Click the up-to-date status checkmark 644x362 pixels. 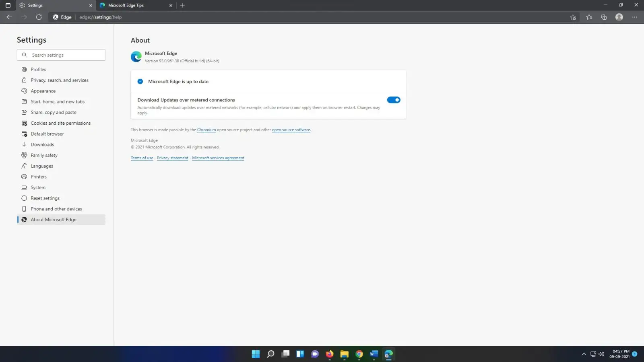coord(140,81)
